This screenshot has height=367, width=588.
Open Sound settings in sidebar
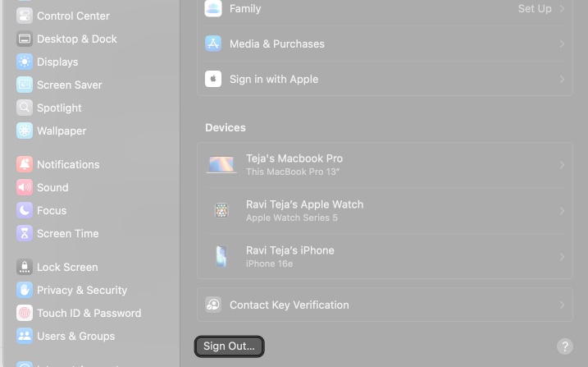[52, 187]
